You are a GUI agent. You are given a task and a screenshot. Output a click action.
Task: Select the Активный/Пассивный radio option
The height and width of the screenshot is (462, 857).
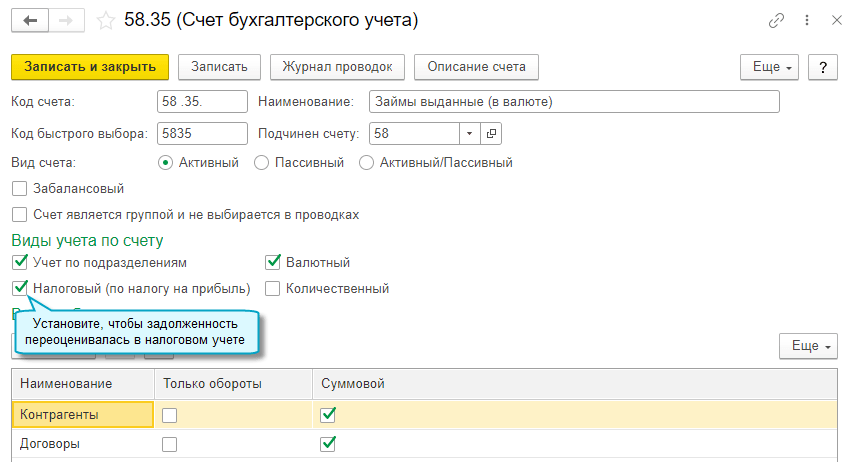point(366,162)
